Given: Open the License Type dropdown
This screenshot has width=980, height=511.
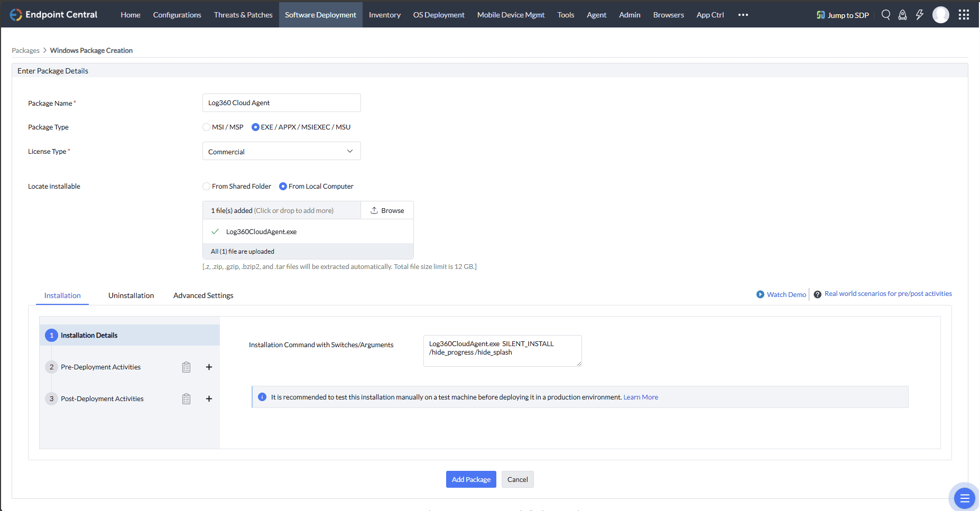Looking at the screenshot, I should (282, 151).
